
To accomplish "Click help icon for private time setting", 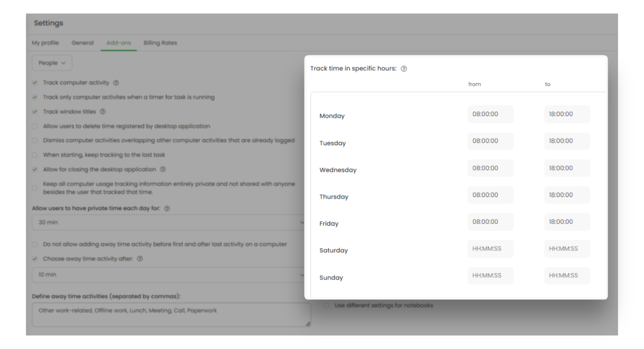I will tap(167, 208).
